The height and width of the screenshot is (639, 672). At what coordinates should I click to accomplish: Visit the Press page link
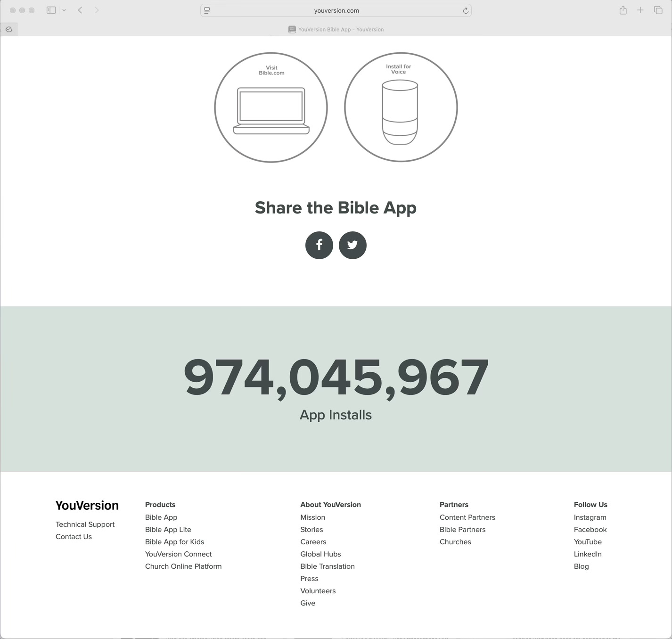click(x=309, y=579)
